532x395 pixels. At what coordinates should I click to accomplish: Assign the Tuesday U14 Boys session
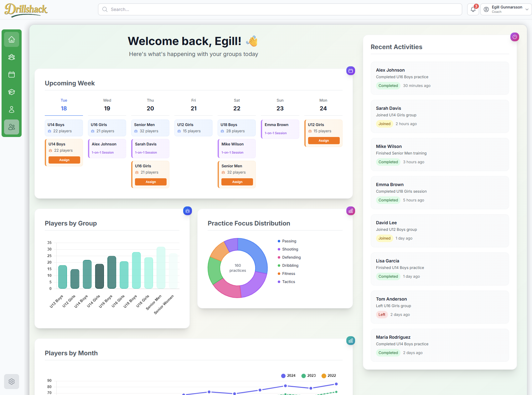tap(64, 160)
